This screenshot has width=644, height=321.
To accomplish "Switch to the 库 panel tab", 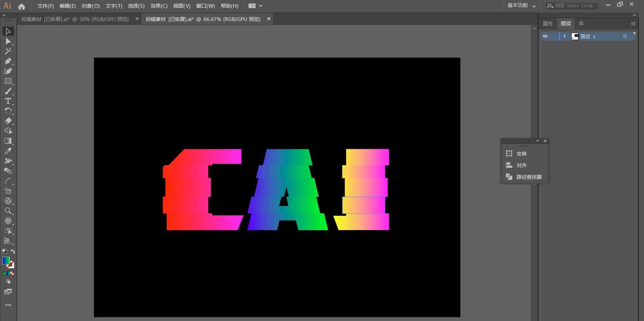I will (x=581, y=24).
